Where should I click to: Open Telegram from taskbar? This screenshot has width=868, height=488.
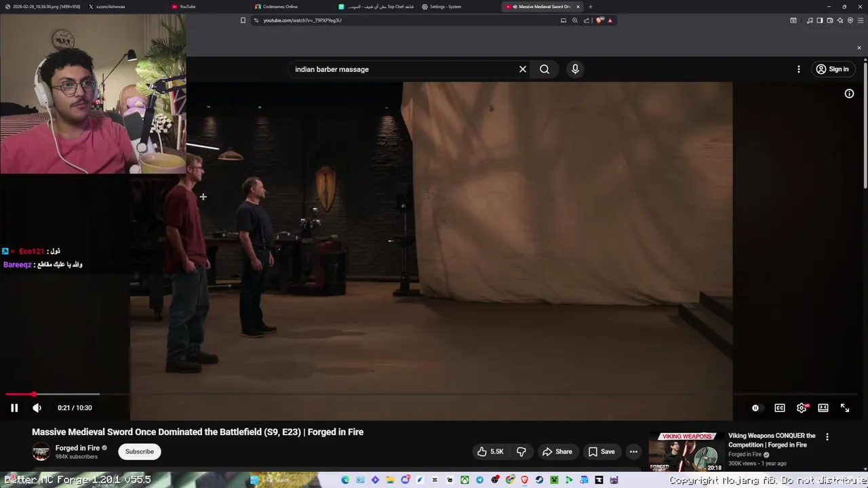pyautogui.click(x=479, y=480)
